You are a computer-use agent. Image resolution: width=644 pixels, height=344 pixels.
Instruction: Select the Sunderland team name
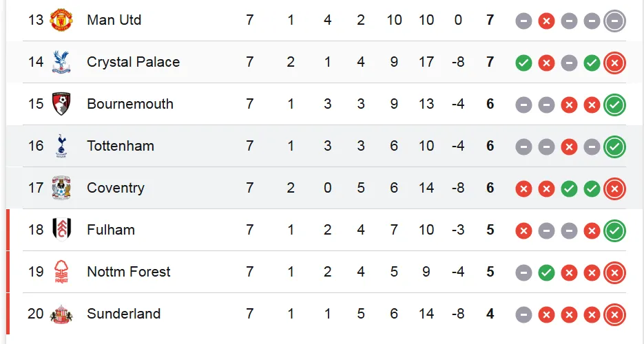[123, 314]
